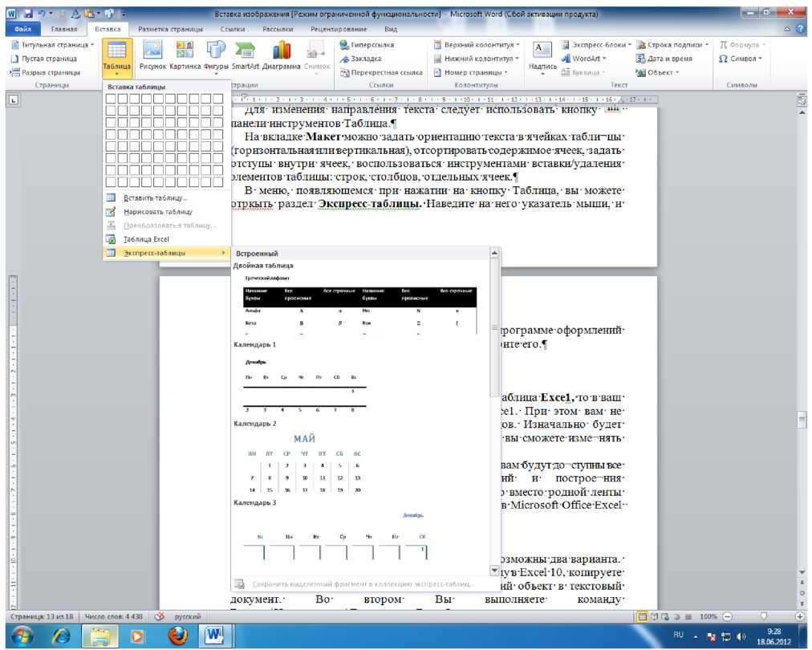Screen dimensions: 812x650
Task: Open Firefox from the taskbar
Action: [177, 636]
